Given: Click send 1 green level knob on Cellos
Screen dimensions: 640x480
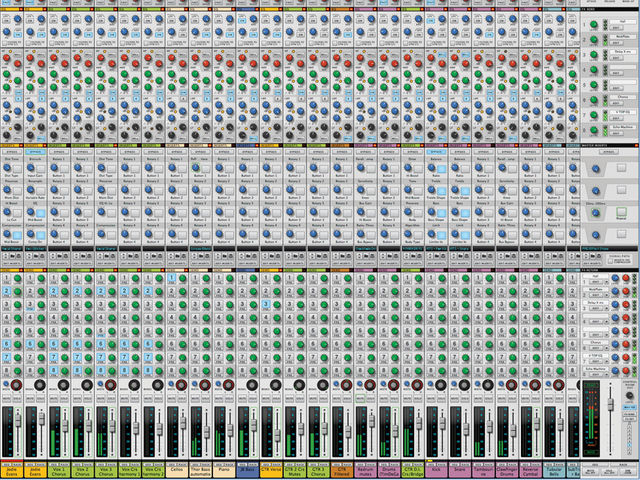Looking at the screenshot, I should 182,278.
